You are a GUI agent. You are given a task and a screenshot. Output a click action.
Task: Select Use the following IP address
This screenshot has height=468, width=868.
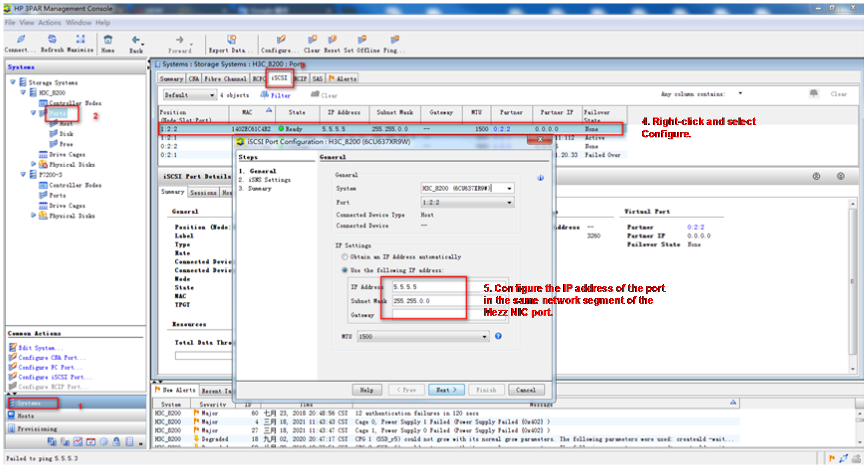pyautogui.click(x=344, y=270)
